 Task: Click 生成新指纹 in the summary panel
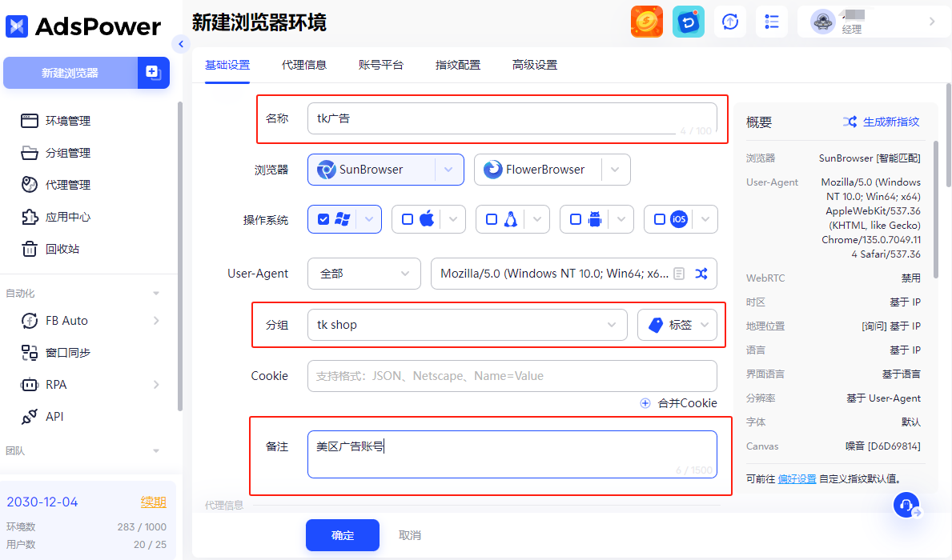[x=881, y=122]
